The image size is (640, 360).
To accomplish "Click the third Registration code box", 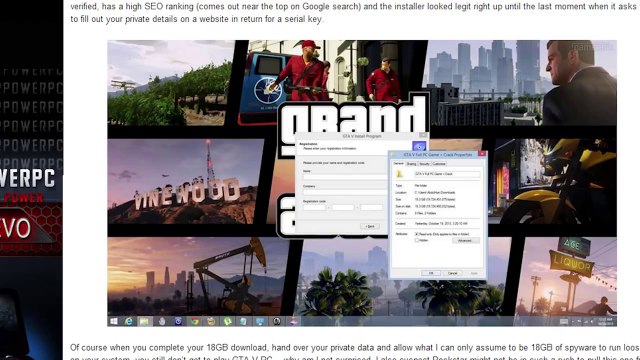I will coord(371,207).
